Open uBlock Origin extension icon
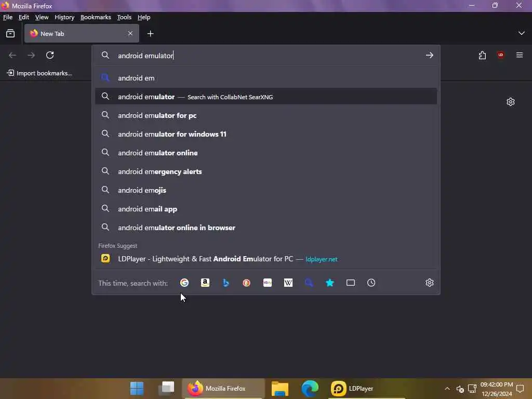 (501, 55)
